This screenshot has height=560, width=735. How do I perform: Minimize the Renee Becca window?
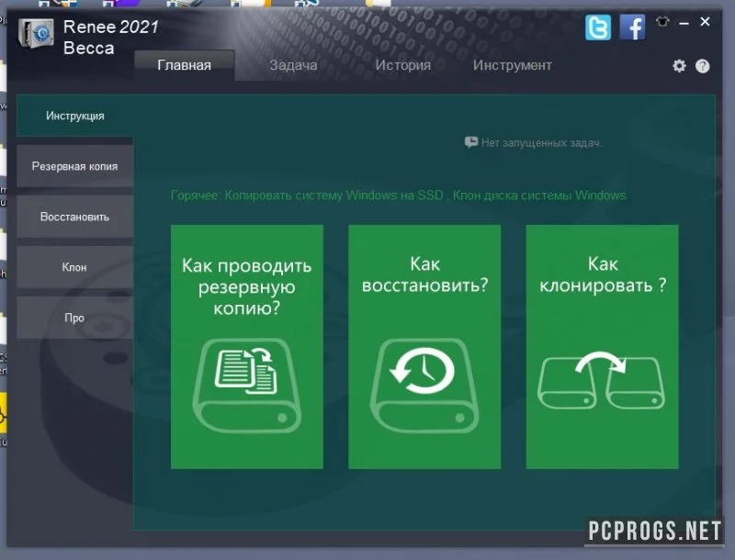click(x=684, y=22)
